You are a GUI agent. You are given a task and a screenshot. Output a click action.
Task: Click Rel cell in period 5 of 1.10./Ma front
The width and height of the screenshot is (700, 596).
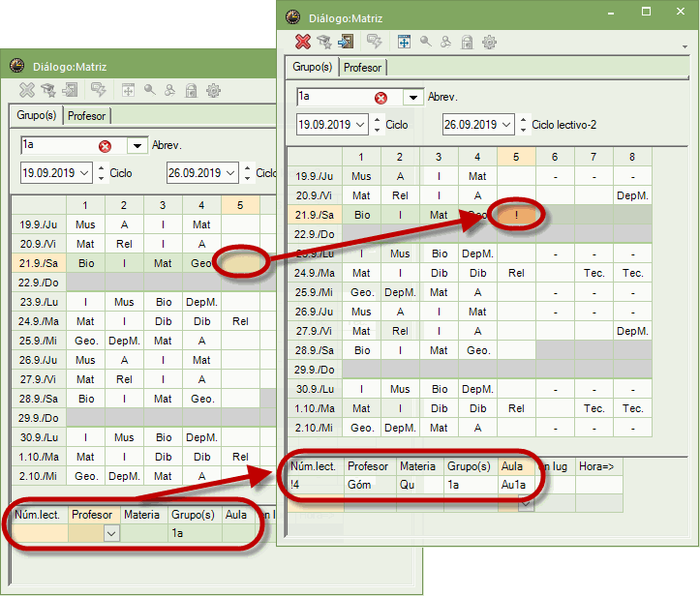coord(516,408)
